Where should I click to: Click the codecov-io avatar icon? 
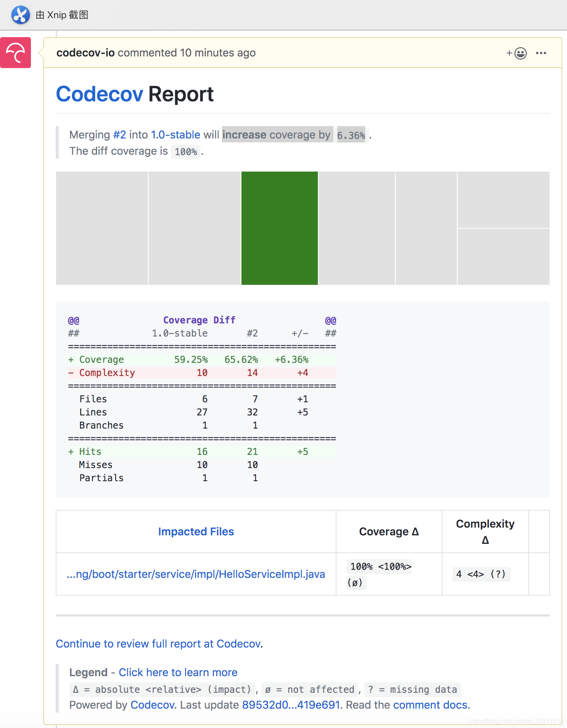[x=15, y=53]
